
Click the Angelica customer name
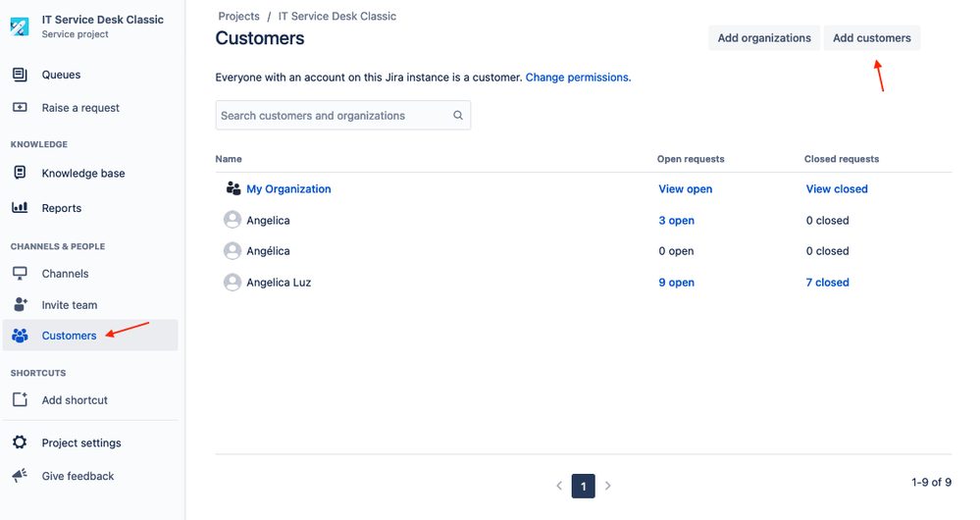coord(268,220)
